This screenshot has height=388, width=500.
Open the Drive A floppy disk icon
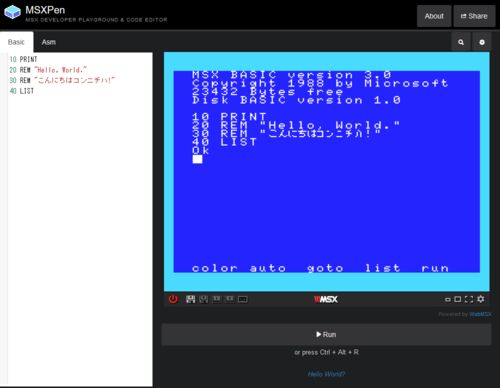(x=190, y=299)
